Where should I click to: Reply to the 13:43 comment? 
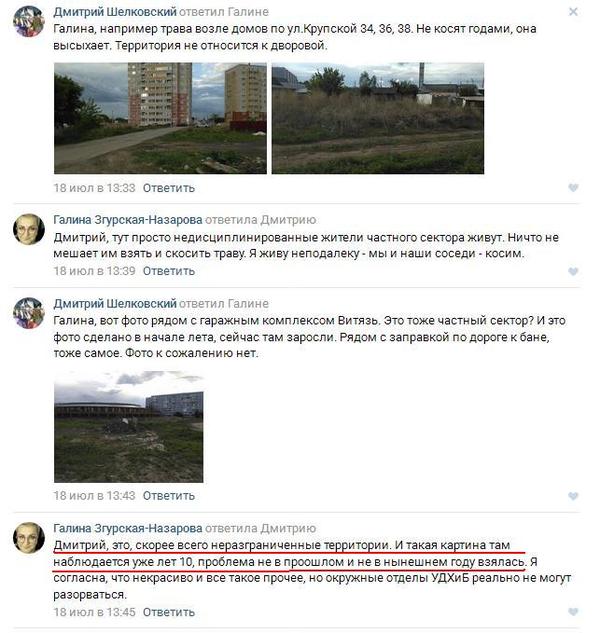pos(169,496)
